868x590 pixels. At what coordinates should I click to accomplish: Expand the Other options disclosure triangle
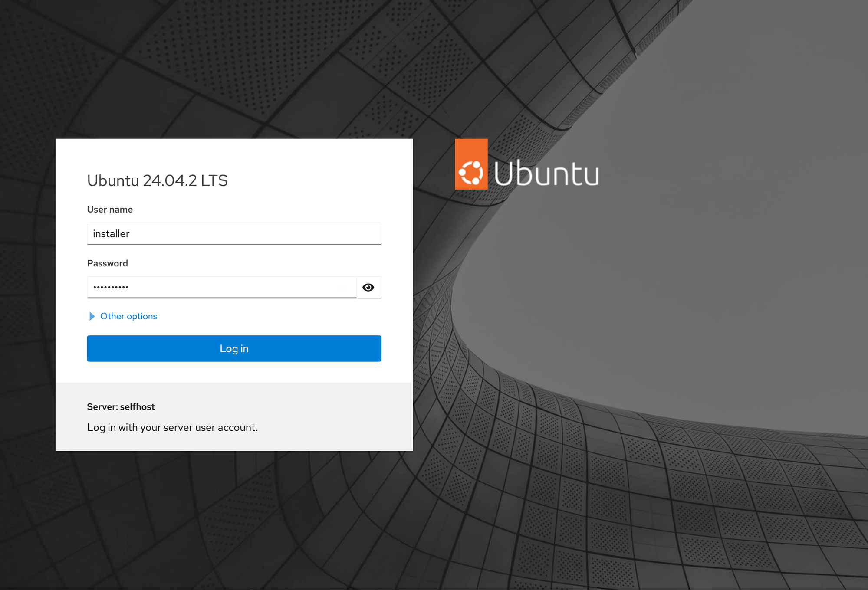click(92, 317)
